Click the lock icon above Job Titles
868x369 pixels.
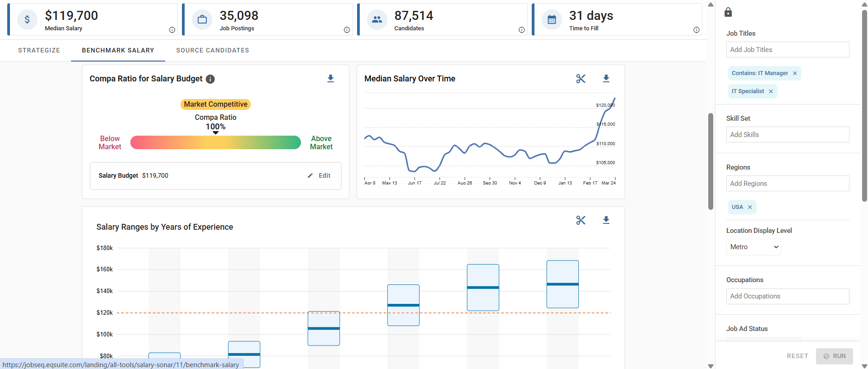728,12
